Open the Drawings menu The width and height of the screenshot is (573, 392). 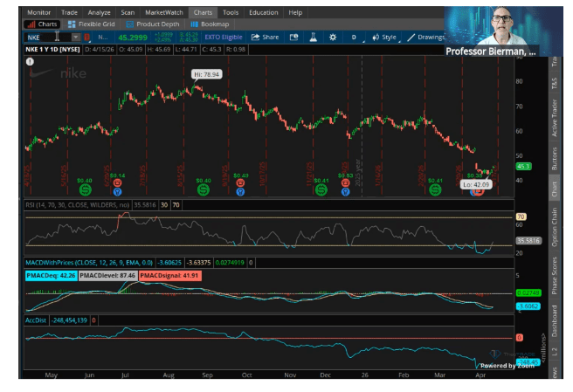coord(425,37)
